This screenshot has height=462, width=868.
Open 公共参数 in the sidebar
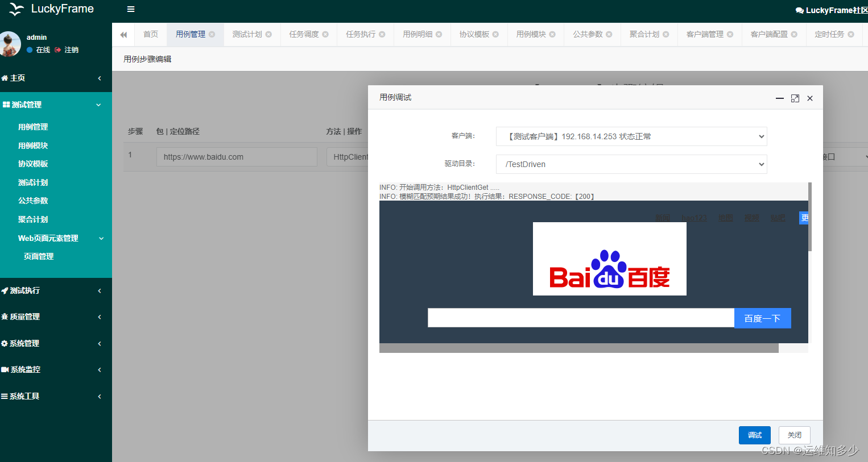(33, 201)
